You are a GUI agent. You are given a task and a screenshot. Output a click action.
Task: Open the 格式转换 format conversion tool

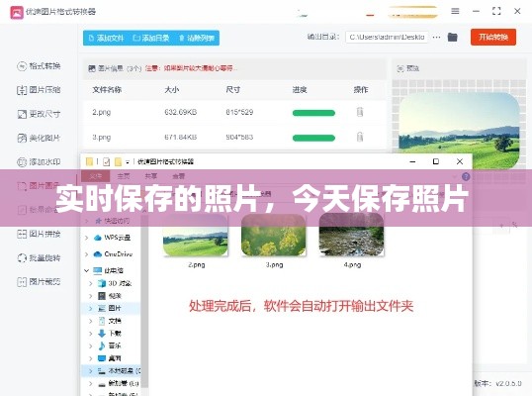(39, 66)
